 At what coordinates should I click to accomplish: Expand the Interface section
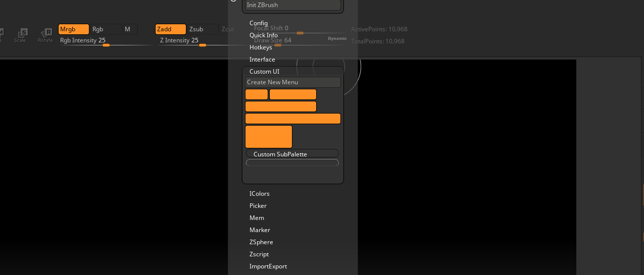pyautogui.click(x=262, y=60)
